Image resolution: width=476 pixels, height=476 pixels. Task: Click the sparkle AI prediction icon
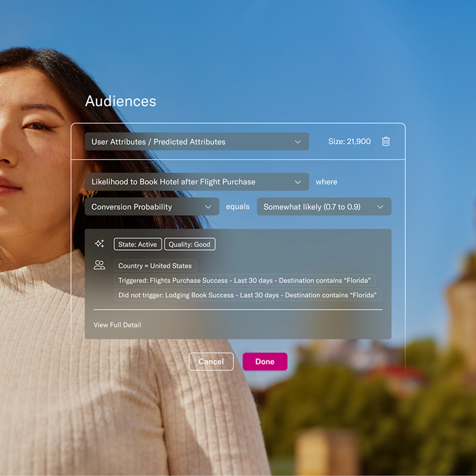pyautogui.click(x=99, y=243)
